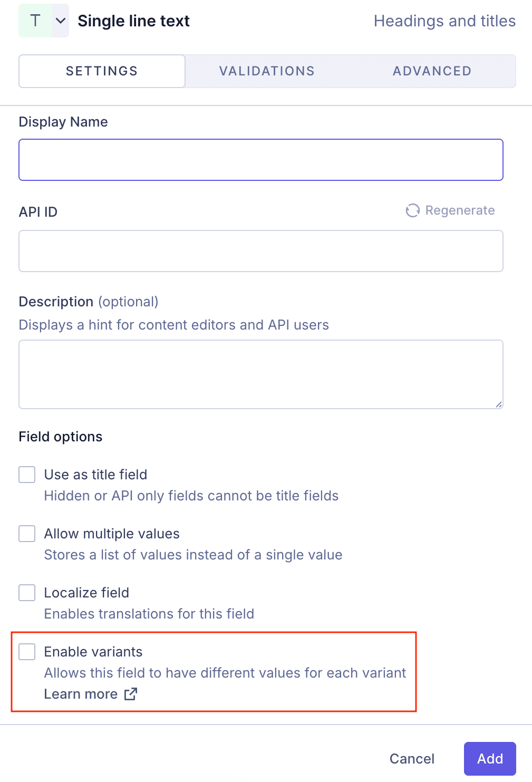Image resolution: width=532 pixels, height=782 pixels.
Task: Click the external link icon beside Learn more
Action: (131, 694)
